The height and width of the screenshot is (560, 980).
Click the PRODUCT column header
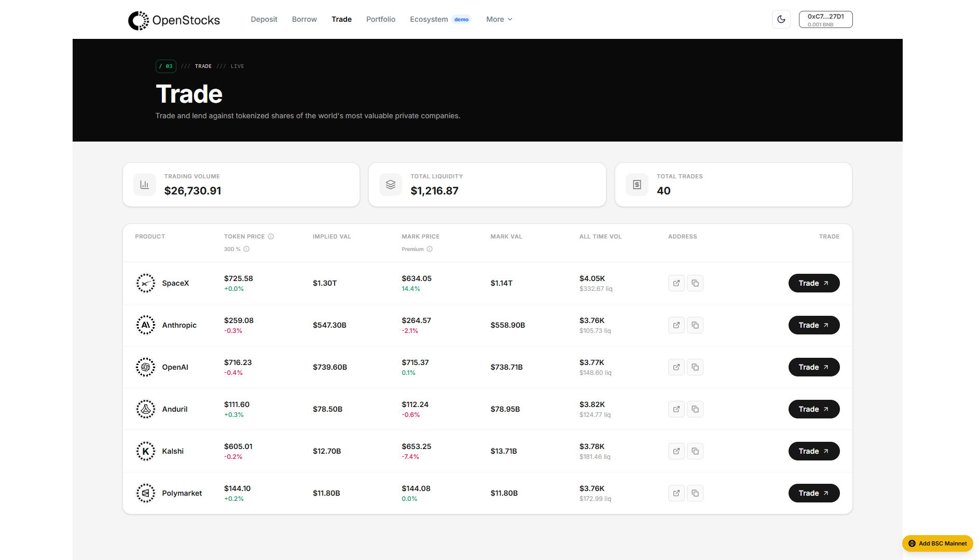150,236
